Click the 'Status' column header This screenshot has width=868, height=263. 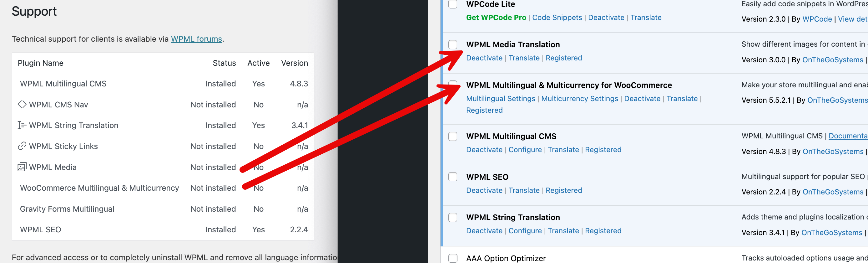pos(224,63)
